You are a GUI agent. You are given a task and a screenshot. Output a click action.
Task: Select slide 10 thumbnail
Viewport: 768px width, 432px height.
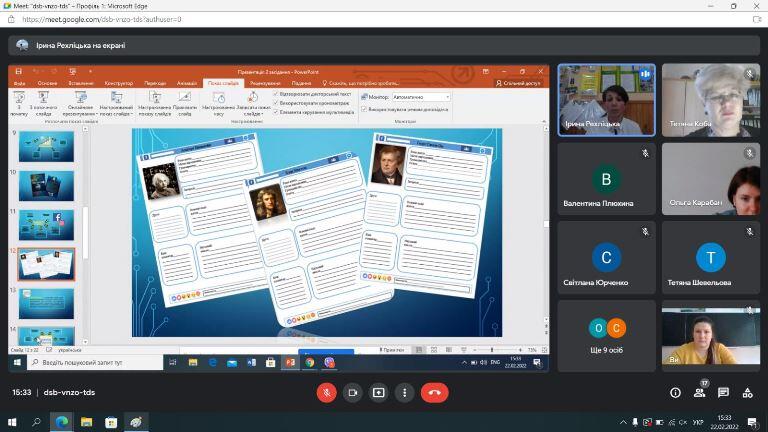click(x=46, y=186)
